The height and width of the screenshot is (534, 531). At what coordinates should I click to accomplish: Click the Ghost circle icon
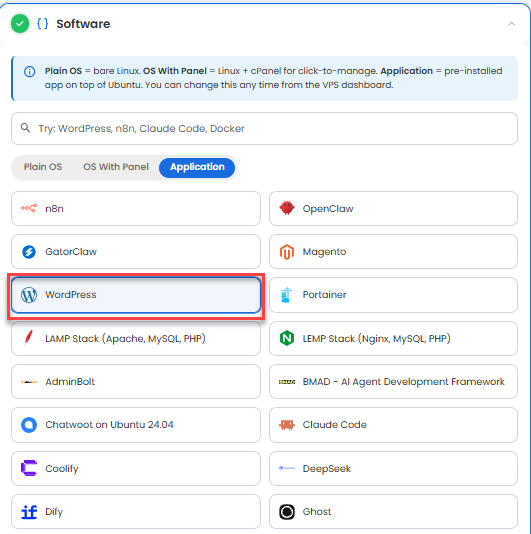287,512
